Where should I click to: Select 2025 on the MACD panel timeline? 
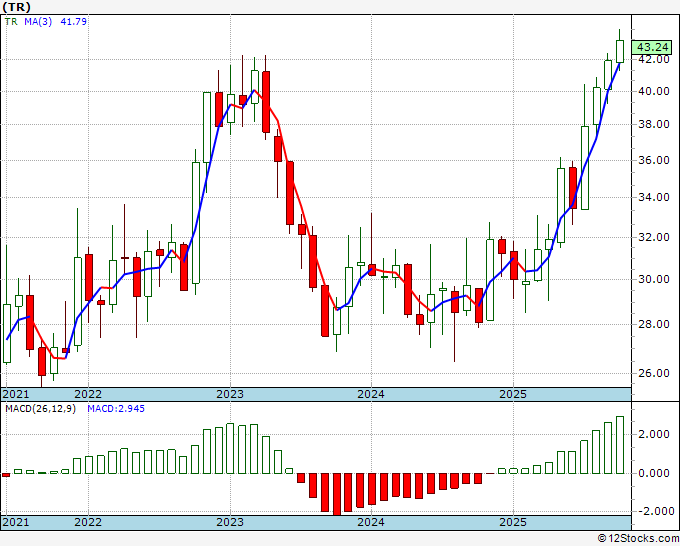[513, 522]
